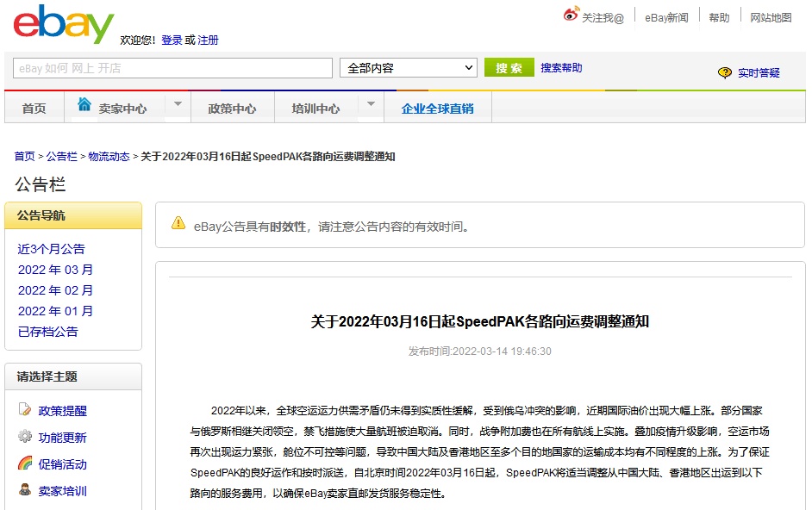Open the 政策中心 nav tab
This screenshot has height=510, width=812.
(232, 109)
